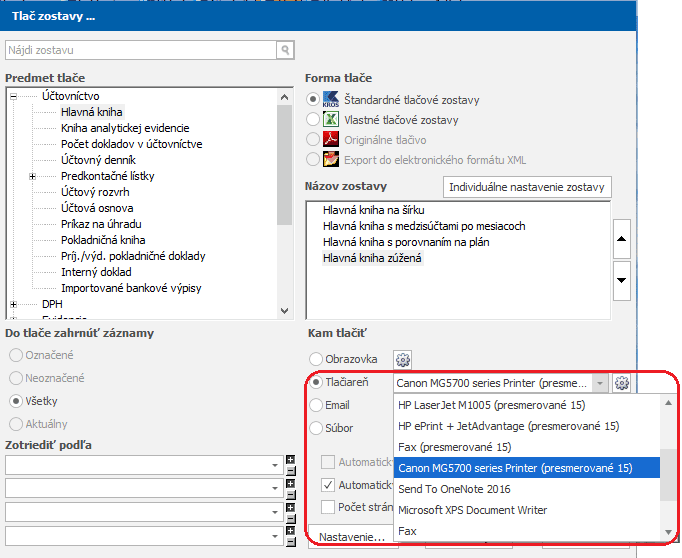Screen dimensions: 682x558
Task: Expand the Predkontačné lístky tree node
Action: coord(32,176)
